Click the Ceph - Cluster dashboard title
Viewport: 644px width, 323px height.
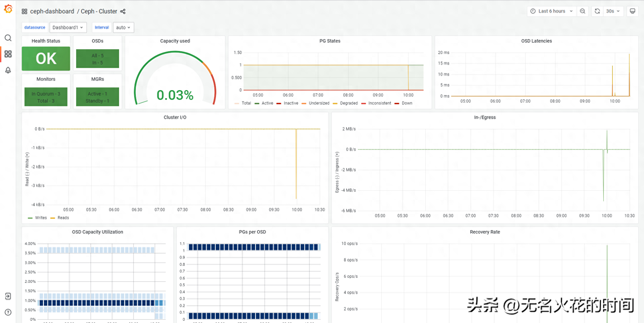point(99,11)
